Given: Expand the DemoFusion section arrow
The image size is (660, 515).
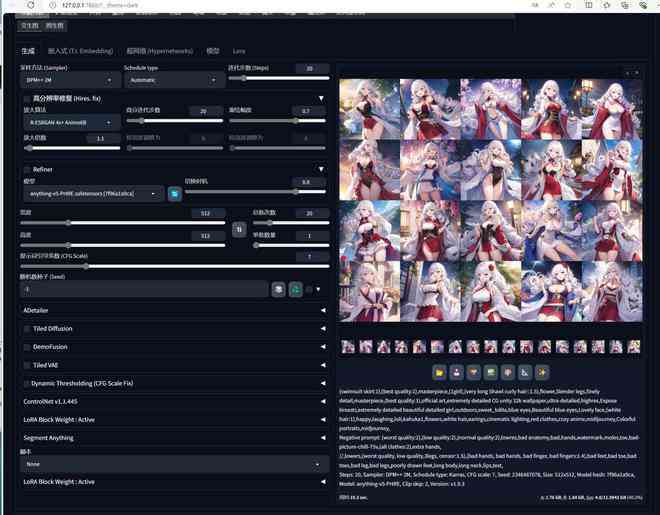Looking at the screenshot, I should (323, 347).
